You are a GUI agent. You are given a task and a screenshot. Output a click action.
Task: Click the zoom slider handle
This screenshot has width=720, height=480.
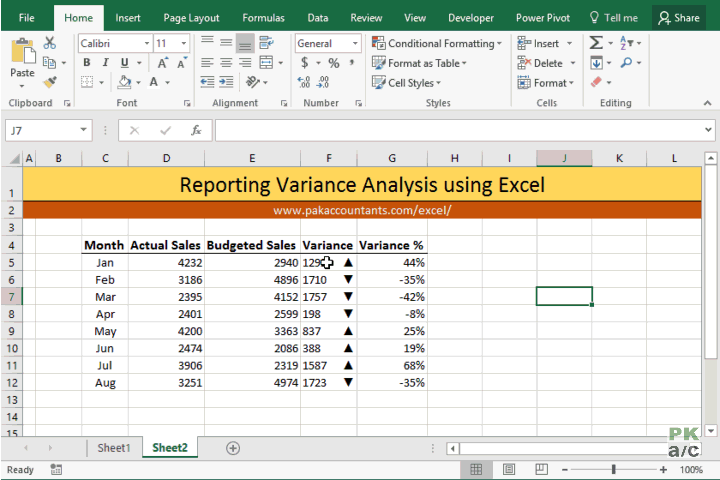613,469
